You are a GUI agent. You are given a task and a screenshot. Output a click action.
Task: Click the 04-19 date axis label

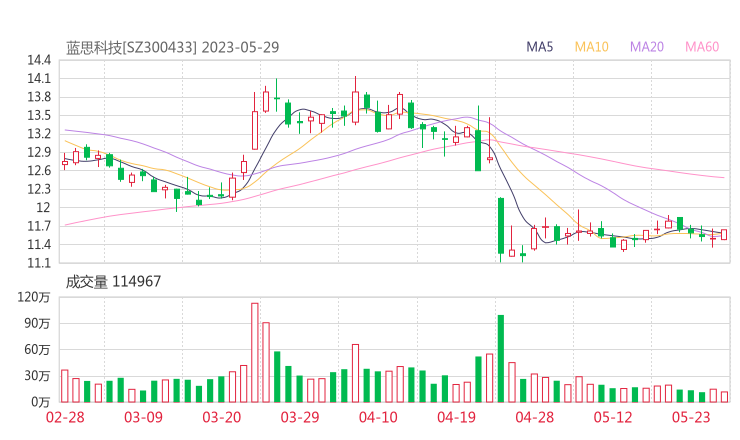tap(456, 417)
